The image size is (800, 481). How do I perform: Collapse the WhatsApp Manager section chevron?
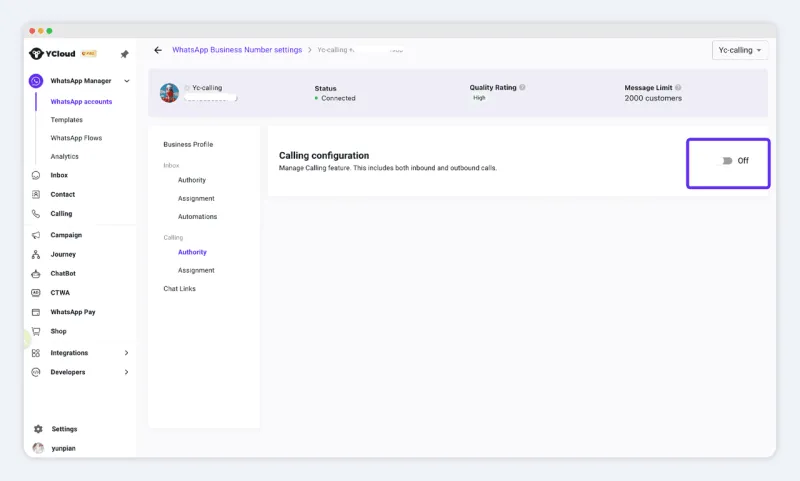[x=127, y=81]
